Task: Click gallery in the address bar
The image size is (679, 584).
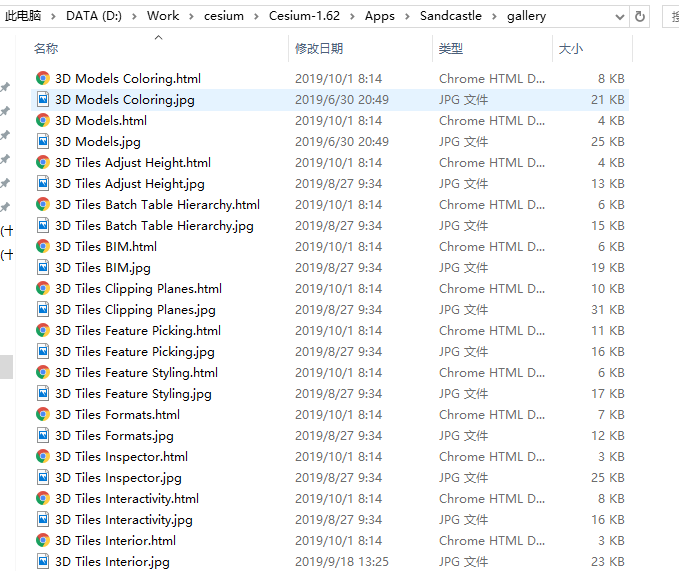Action: click(x=527, y=16)
